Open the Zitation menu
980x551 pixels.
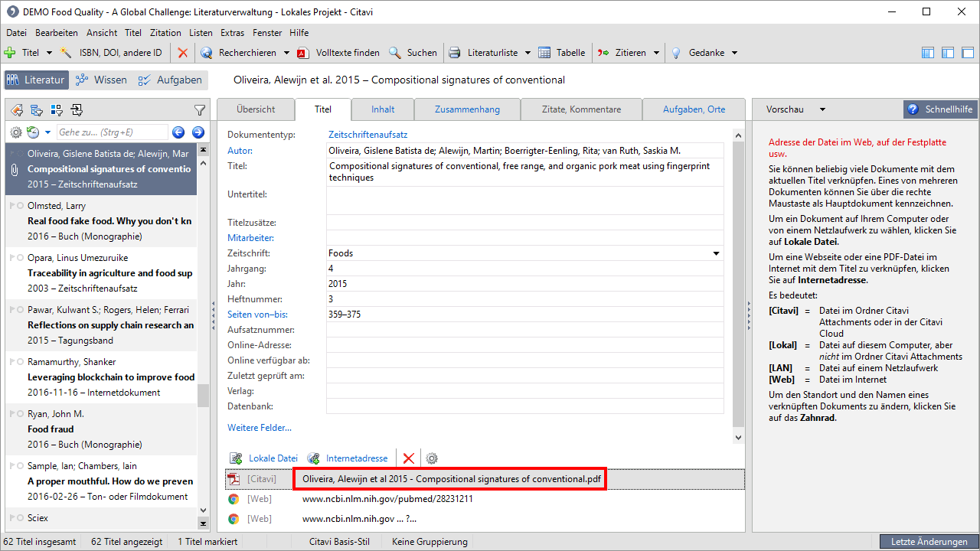tap(165, 33)
